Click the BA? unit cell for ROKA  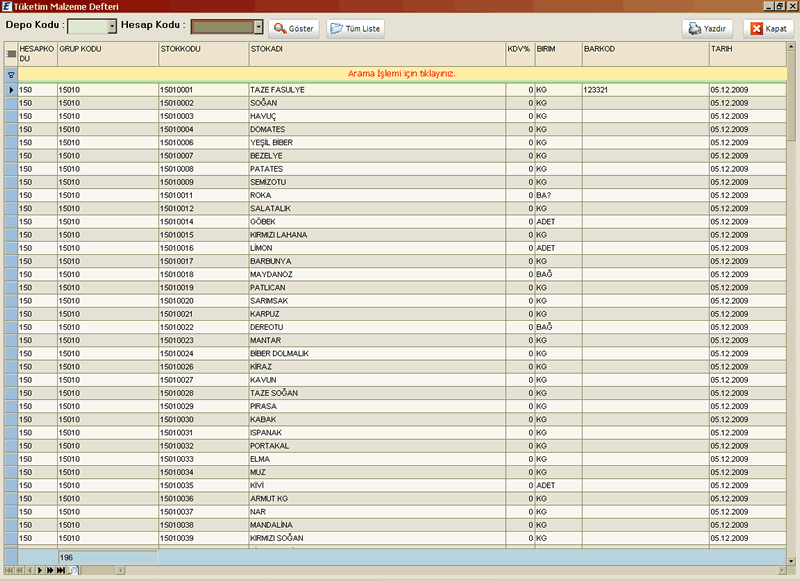pos(559,195)
